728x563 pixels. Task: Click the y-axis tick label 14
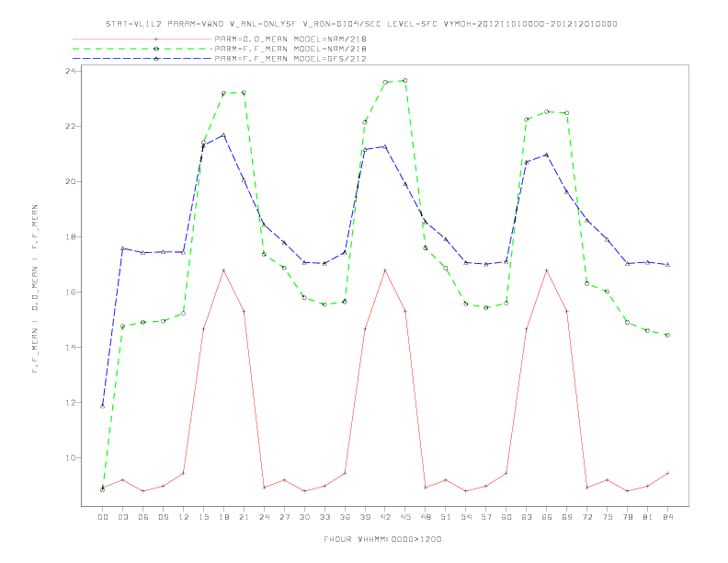(x=71, y=348)
